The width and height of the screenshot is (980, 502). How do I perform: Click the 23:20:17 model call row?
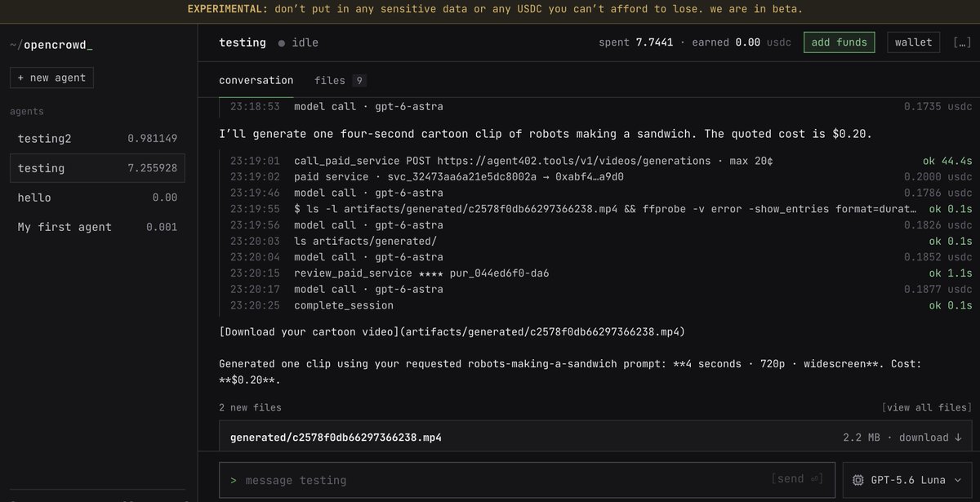point(600,289)
